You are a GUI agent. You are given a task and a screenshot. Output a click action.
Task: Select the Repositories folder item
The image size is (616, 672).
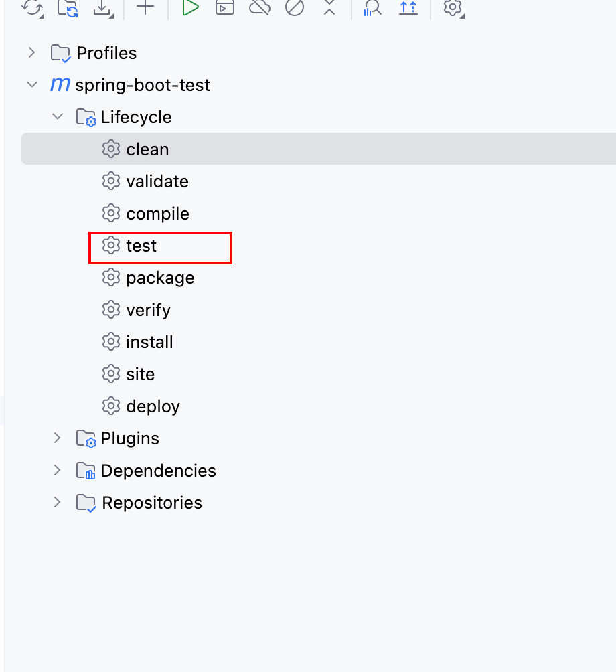point(151,503)
